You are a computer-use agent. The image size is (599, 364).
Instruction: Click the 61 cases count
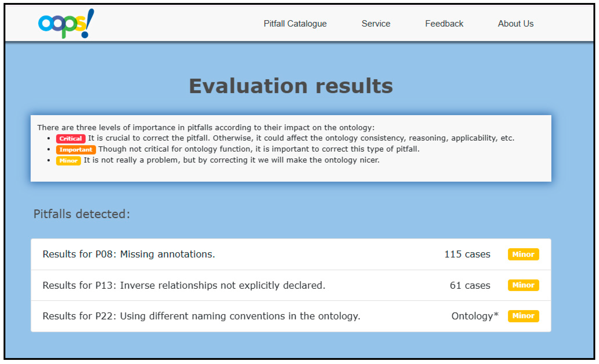(470, 285)
